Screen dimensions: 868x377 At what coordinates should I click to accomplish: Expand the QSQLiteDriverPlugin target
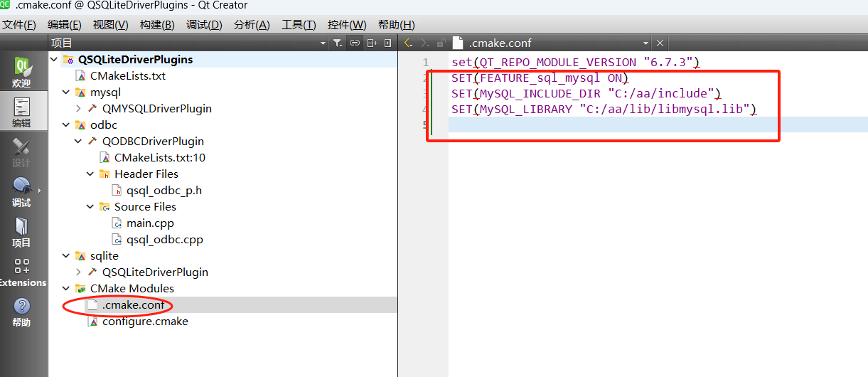tap(79, 272)
